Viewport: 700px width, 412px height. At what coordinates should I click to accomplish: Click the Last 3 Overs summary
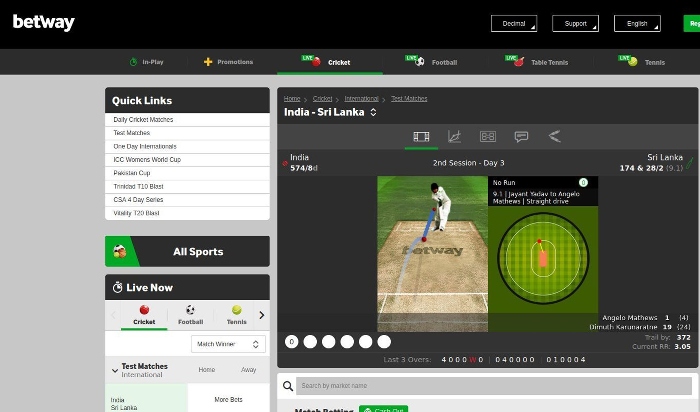(484, 360)
